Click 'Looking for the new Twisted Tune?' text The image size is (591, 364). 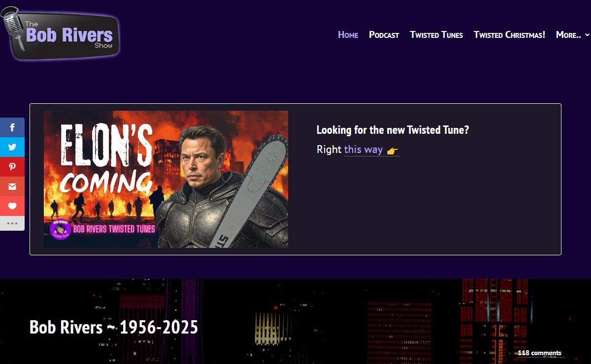point(393,130)
